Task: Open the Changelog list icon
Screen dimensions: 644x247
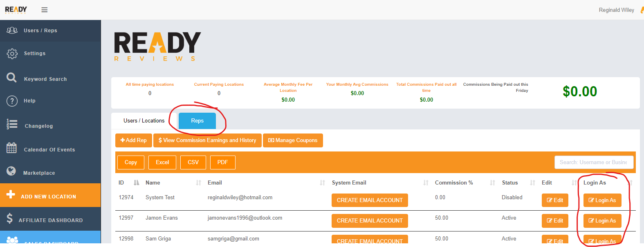Action: tap(12, 124)
